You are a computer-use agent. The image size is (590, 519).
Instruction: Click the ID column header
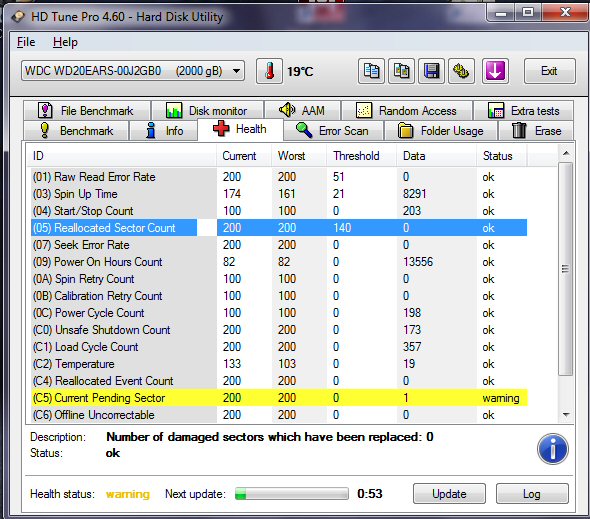tap(122, 155)
